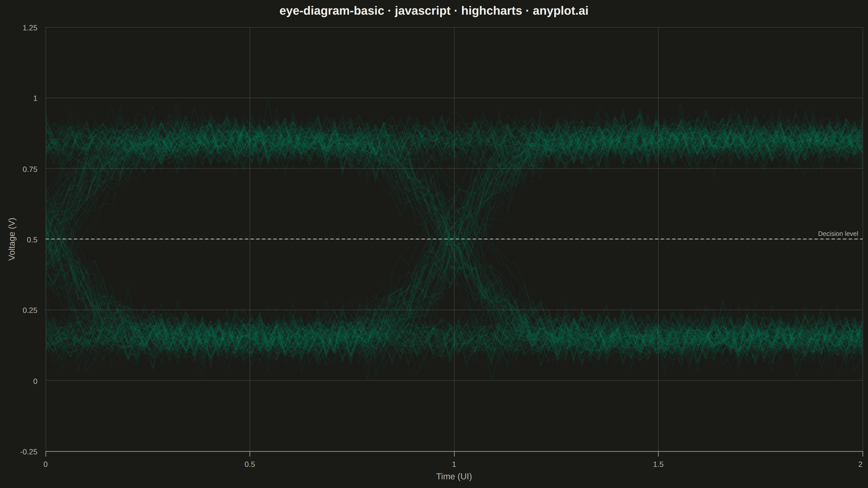
Task: Click the 1.25 voltage axis label
Action: click(x=30, y=28)
